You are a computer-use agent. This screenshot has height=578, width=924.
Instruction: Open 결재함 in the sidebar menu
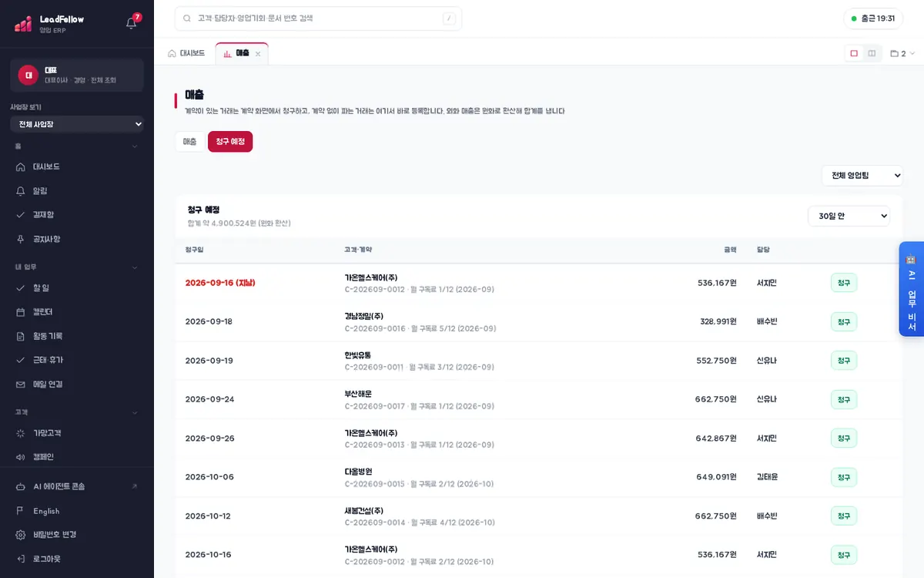(77, 215)
